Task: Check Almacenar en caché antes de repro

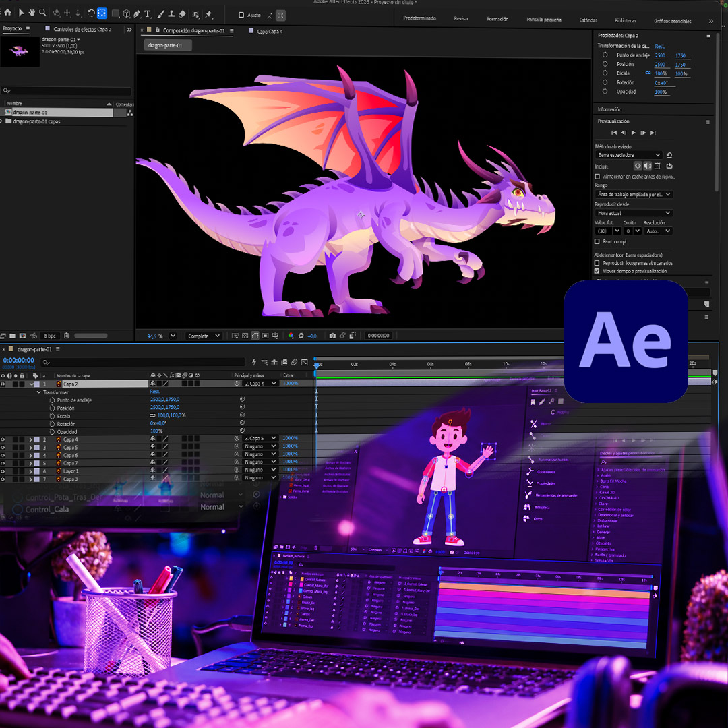Action: (597, 177)
